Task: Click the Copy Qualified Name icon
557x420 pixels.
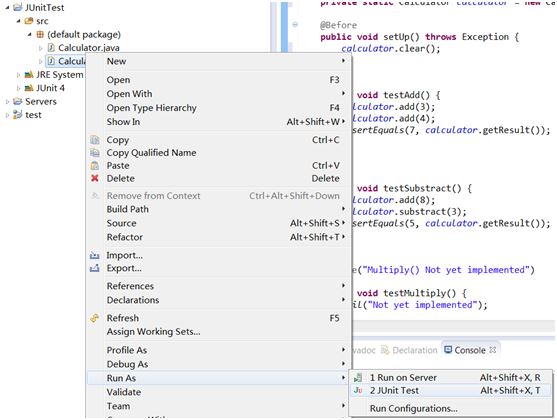Action: tap(95, 153)
